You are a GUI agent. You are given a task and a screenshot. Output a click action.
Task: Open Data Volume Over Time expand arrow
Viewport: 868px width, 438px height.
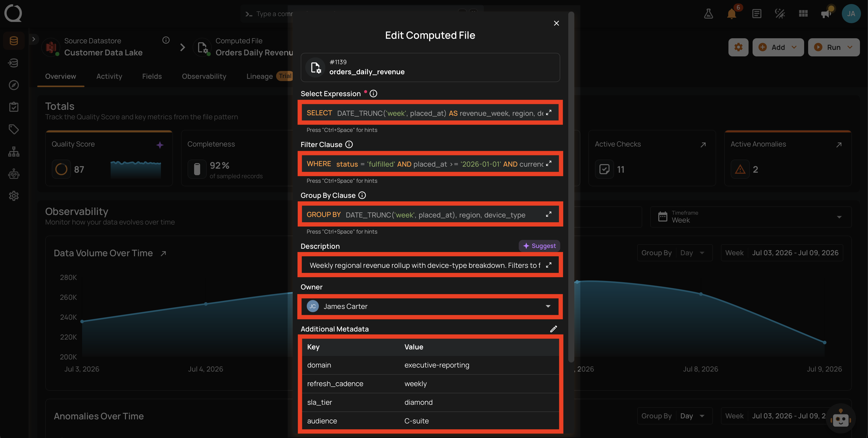point(163,253)
